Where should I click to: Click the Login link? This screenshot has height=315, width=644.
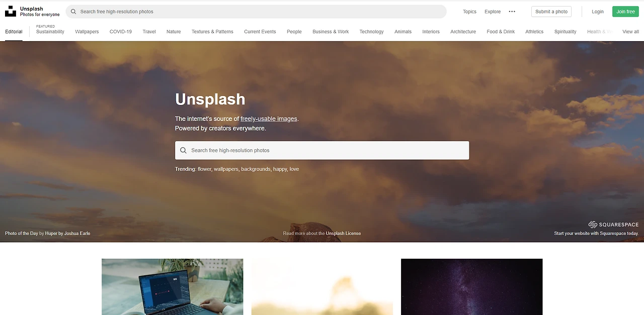pyautogui.click(x=598, y=12)
